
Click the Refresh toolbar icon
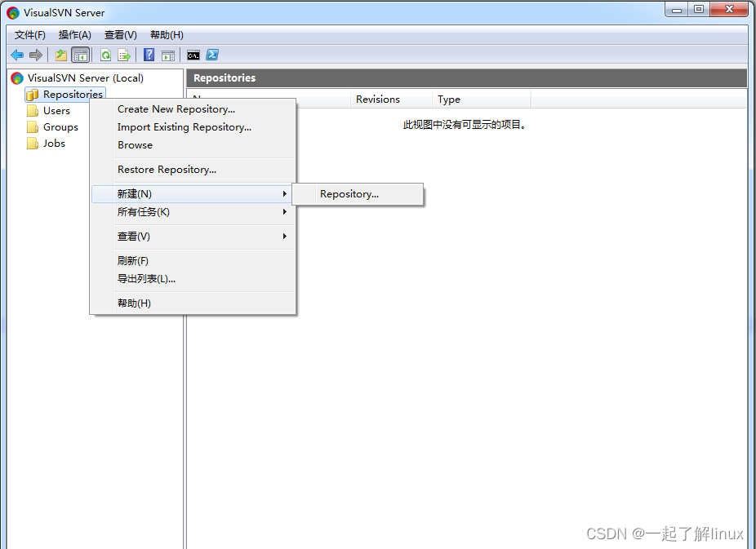click(x=105, y=55)
